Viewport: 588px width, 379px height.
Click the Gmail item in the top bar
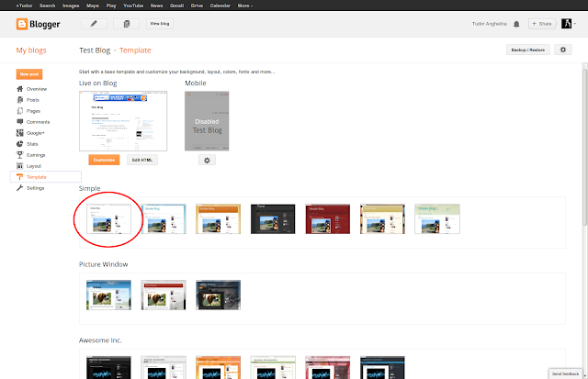pyautogui.click(x=176, y=6)
